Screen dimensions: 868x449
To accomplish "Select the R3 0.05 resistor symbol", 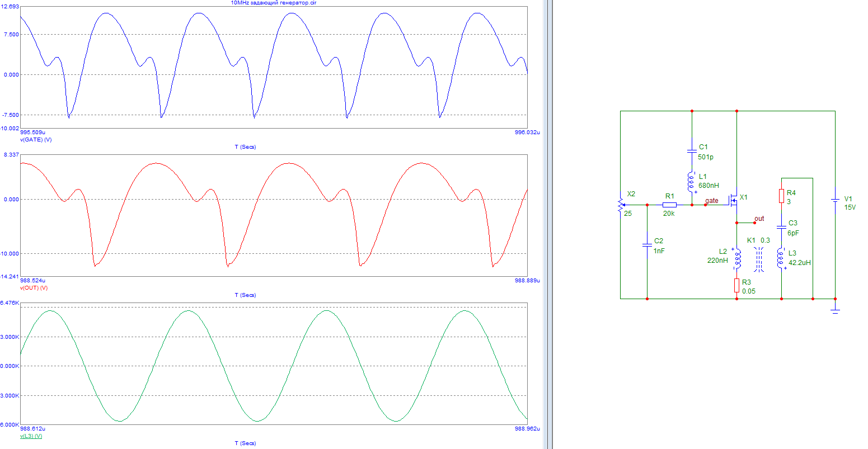I will coord(736,286).
